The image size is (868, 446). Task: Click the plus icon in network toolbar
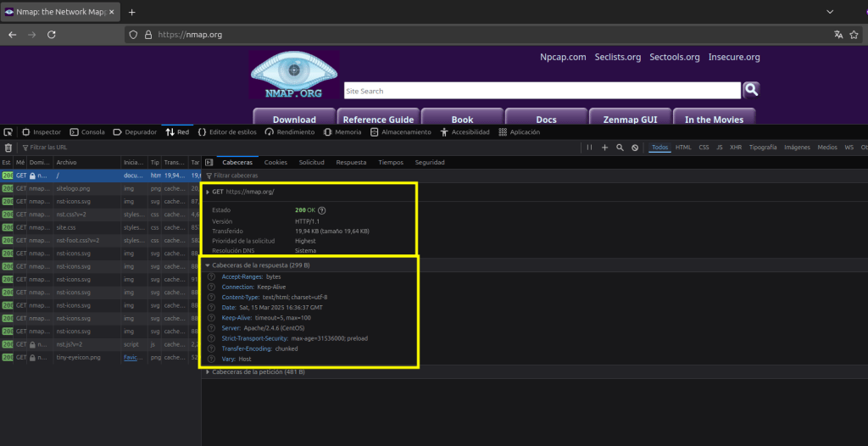click(x=604, y=148)
